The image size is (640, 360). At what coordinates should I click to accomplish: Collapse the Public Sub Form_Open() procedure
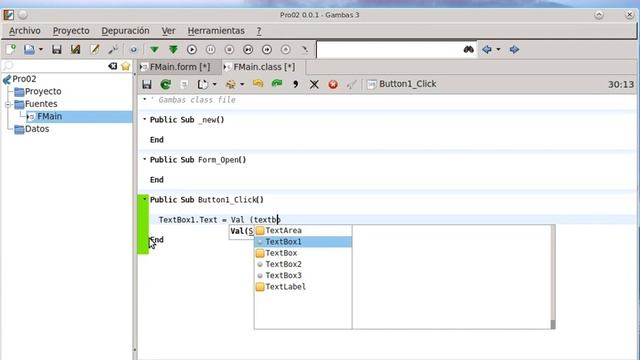point(144,159)
